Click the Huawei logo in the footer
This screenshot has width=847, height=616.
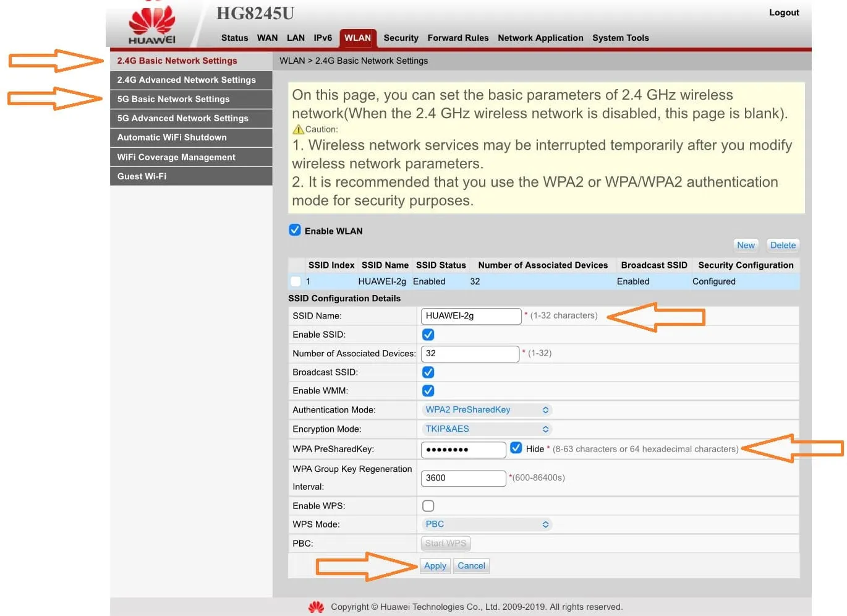point(316,607)
